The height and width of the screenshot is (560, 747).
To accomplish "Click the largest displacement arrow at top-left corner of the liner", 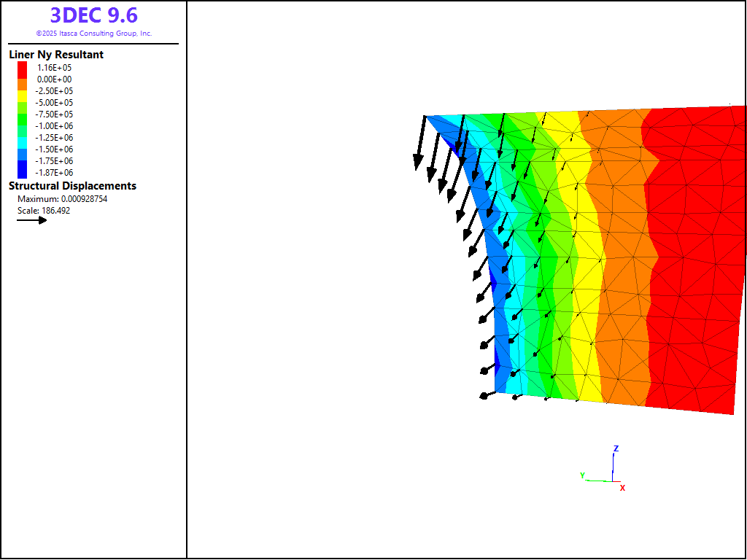I will (x=420, y=144).
